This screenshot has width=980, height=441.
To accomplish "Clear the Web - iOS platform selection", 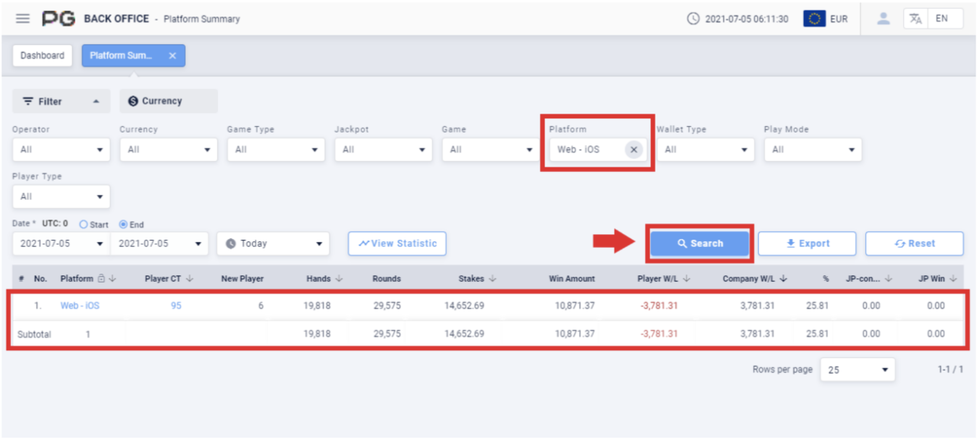I will coord(634,149).
